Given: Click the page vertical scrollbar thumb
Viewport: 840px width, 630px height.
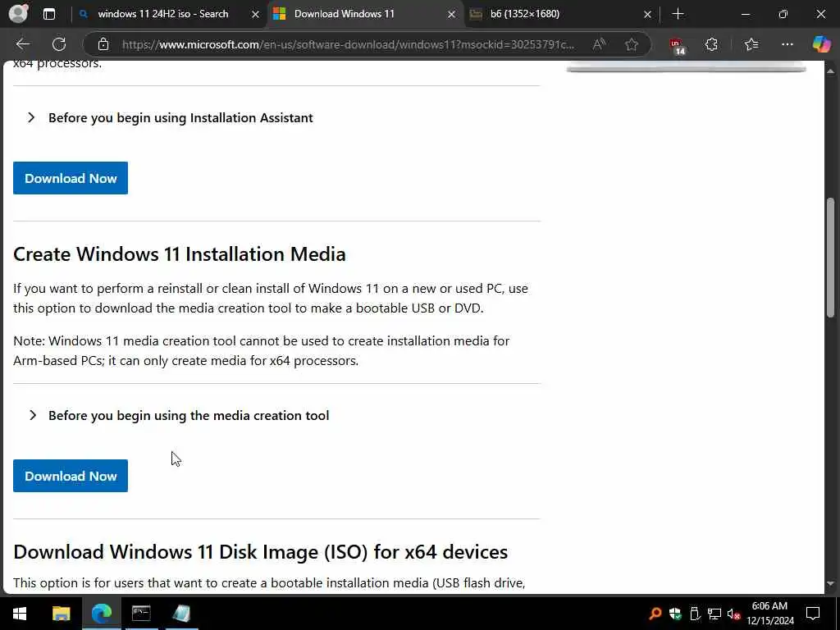Looking at the screenshot, I should click(831, 257).
